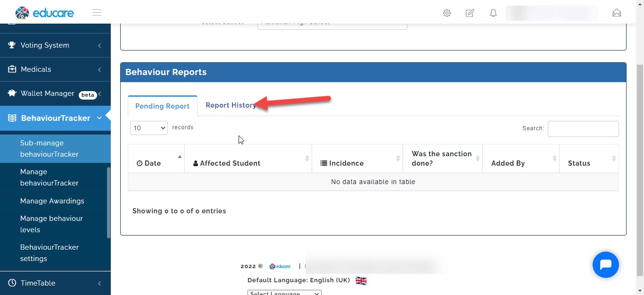Sort table by Date column
The height and width of the screenshot is (295, 644).
tap(156, 159)
